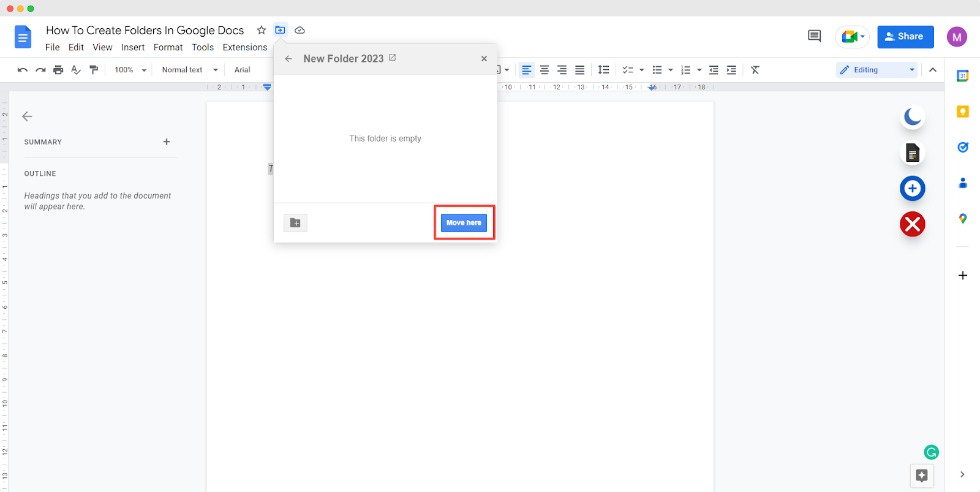Align text left
This screenshot has width=980, height=492.
(527, 70)
